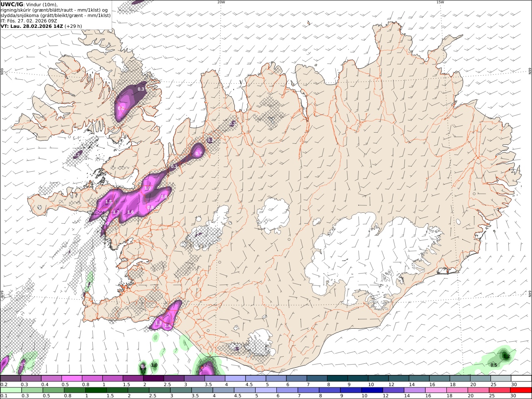Click the white 30 swatch in snow legend
Viewport: 532px width, 399px height.
[521, 379]
